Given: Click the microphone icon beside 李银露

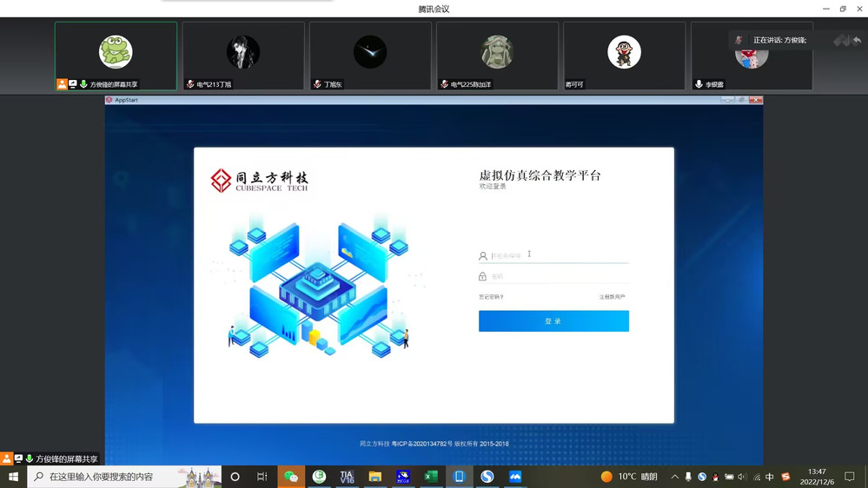Looking at the screenshot, I should [699, 84].
